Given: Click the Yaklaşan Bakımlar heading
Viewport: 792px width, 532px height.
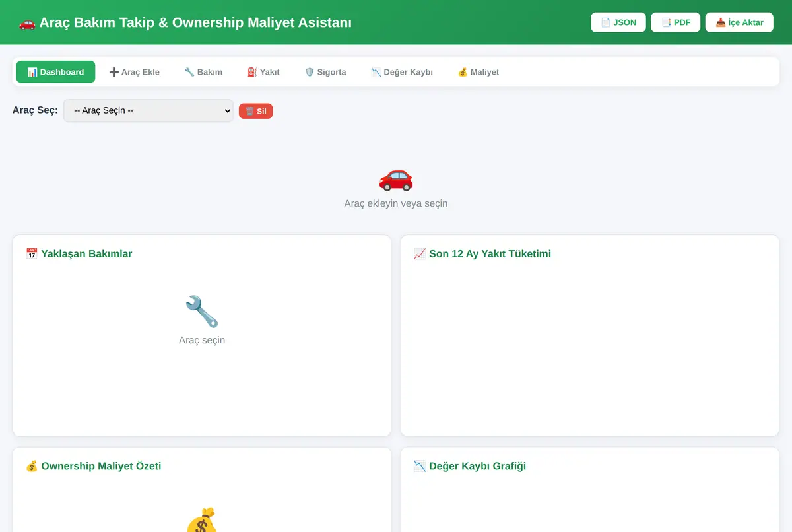Looking at the screenshot, I should pyautogui.click(x=79, y=254).
